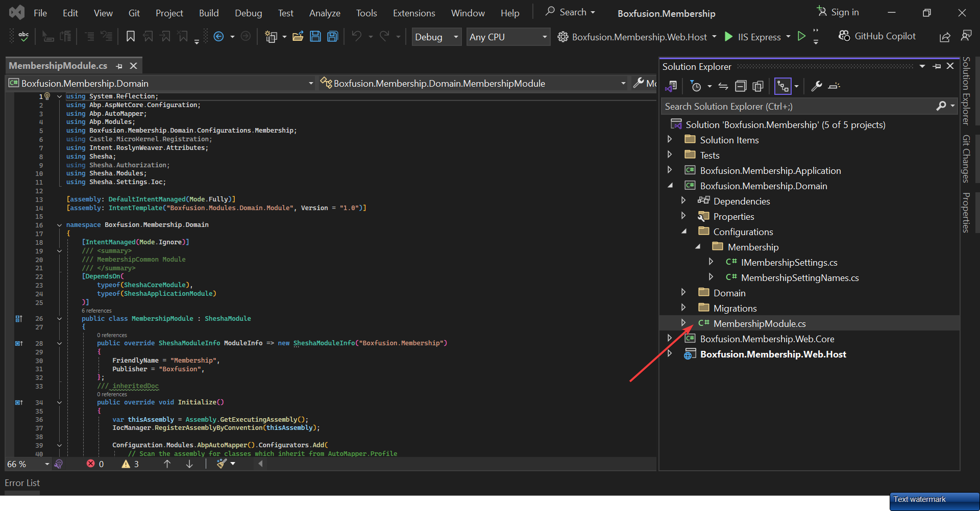Toggle a bookmark on the current line
This screenshot has width=980, height=511.
pyautogui.click(x=131, y=36)
